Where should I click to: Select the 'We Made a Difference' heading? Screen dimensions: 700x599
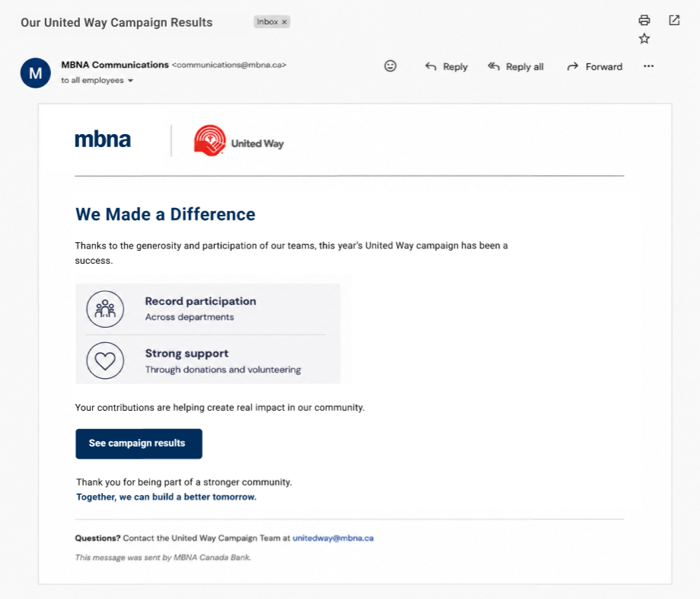[x=165, y=214]
